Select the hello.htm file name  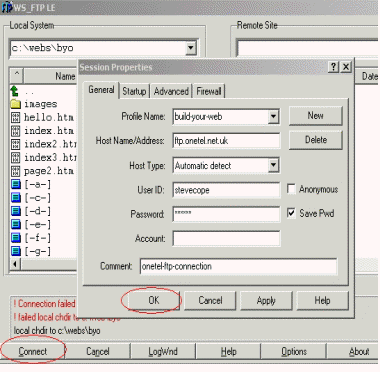pos(49,117)
